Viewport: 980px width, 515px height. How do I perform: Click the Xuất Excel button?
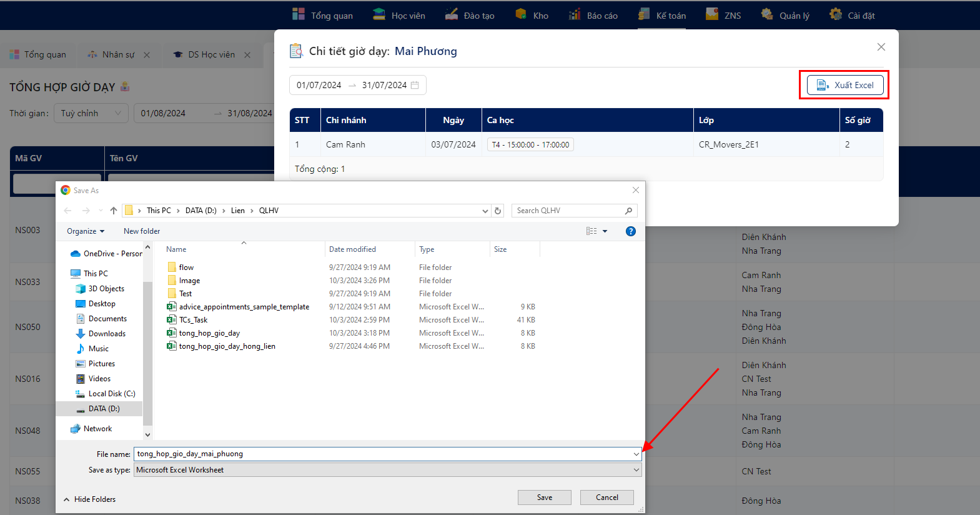(845, 85)
